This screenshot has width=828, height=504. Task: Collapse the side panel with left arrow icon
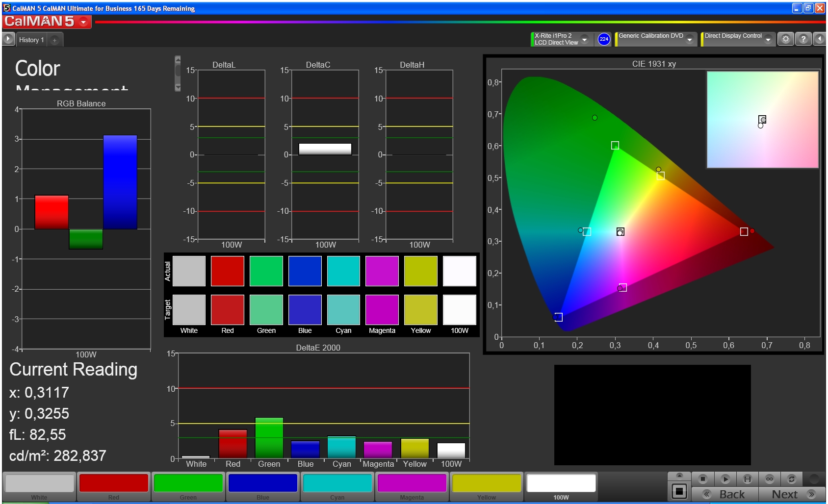(x=820, y=39)
